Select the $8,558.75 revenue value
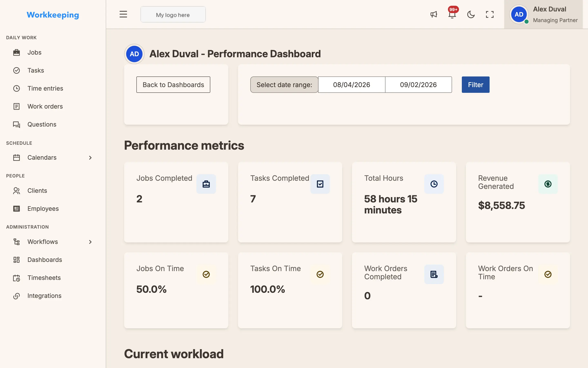Screen dimensions: 588x368 click(x=501, y=205)
